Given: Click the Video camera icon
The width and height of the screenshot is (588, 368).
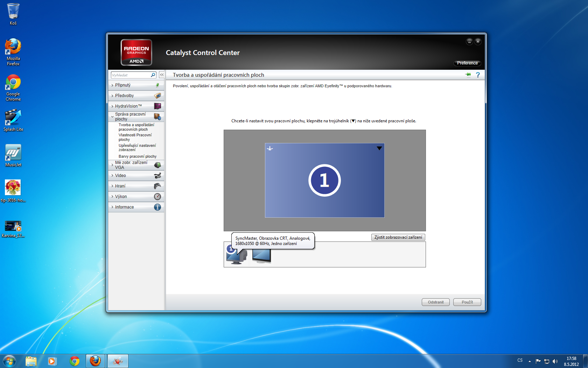Looking at the screenshot, I should coord(157,176).
